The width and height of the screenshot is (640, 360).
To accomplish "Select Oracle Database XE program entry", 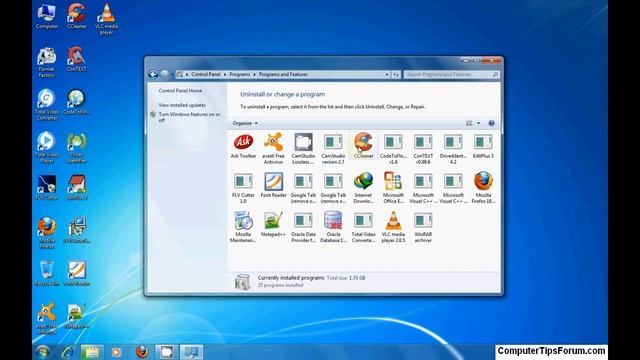I will (333, 227).
